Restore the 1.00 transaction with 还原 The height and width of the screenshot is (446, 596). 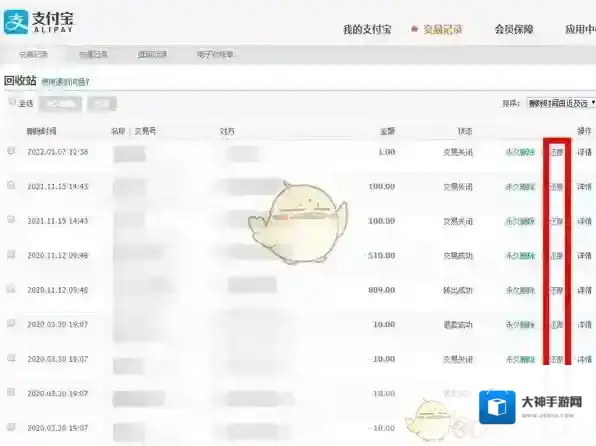(556, 152)
